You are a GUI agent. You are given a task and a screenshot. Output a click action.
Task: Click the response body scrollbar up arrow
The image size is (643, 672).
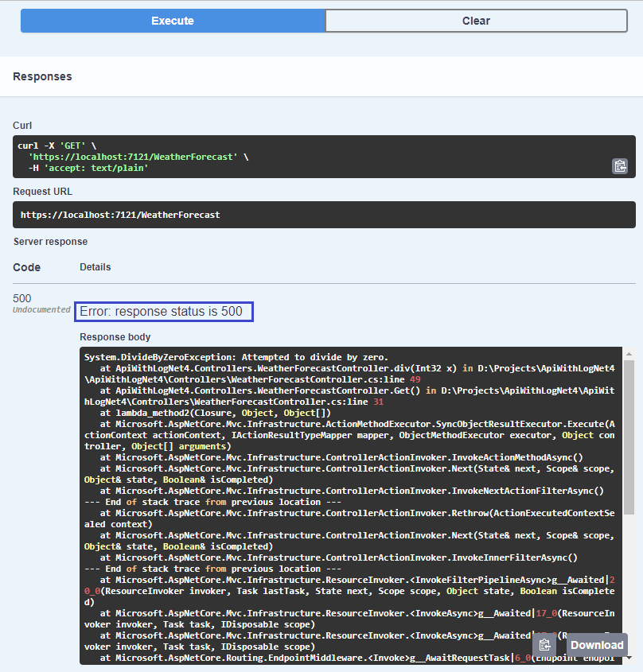tap(629, 354)
